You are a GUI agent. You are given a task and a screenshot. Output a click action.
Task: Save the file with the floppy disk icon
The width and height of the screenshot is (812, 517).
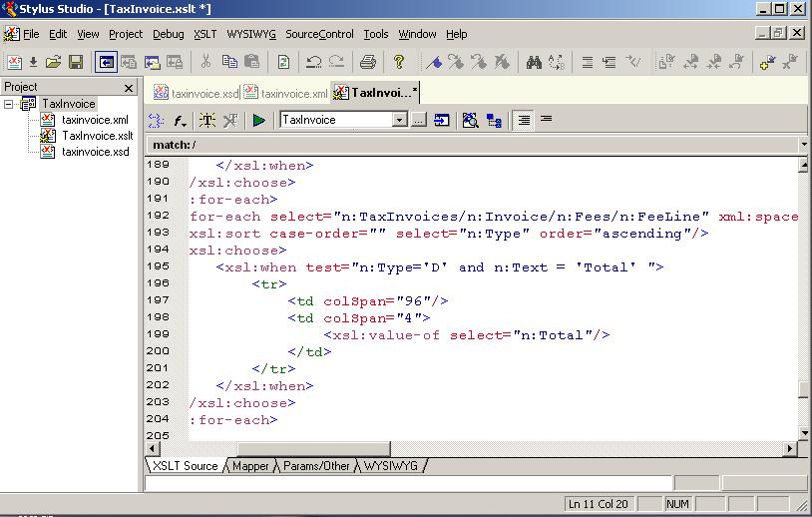click(76, 62)
